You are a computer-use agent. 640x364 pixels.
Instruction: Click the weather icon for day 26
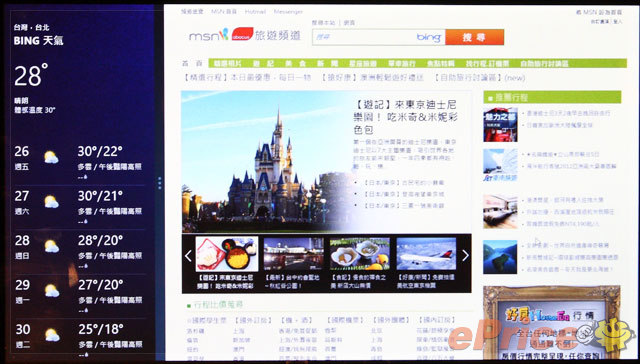point(51,157)
